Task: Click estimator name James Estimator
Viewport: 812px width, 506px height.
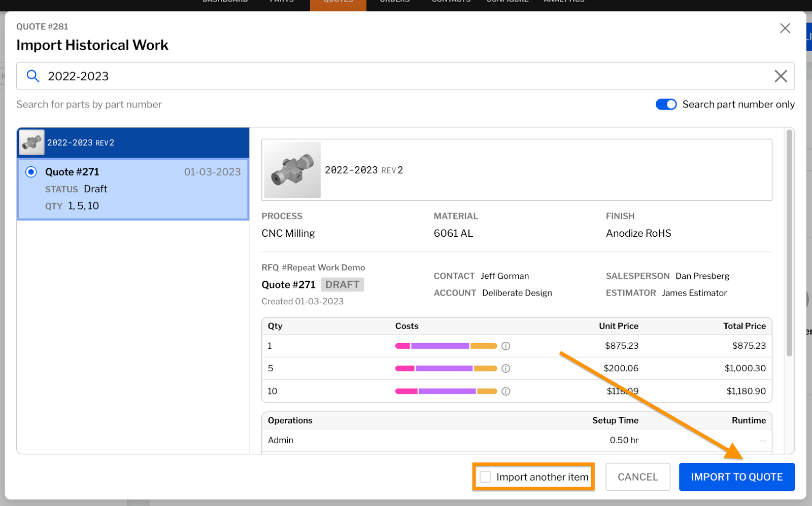Action: pyautogui.click(x=694, y=293)
